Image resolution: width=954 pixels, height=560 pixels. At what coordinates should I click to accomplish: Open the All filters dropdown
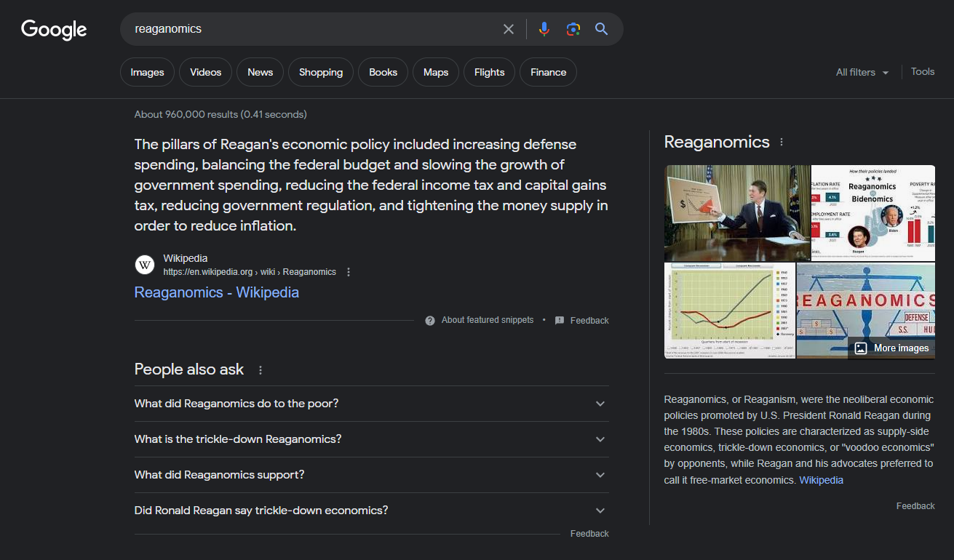(862, 72)
